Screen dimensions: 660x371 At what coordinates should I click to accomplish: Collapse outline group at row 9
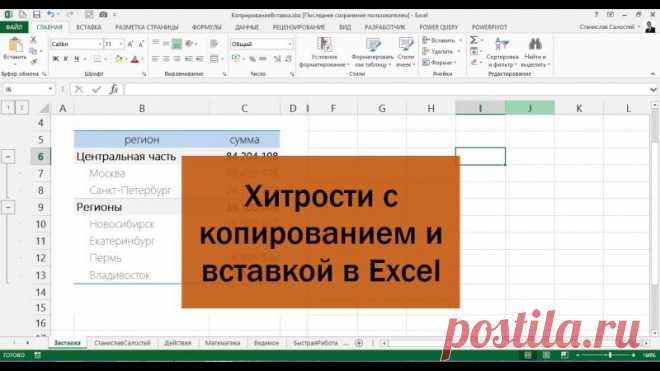point(8,207)
